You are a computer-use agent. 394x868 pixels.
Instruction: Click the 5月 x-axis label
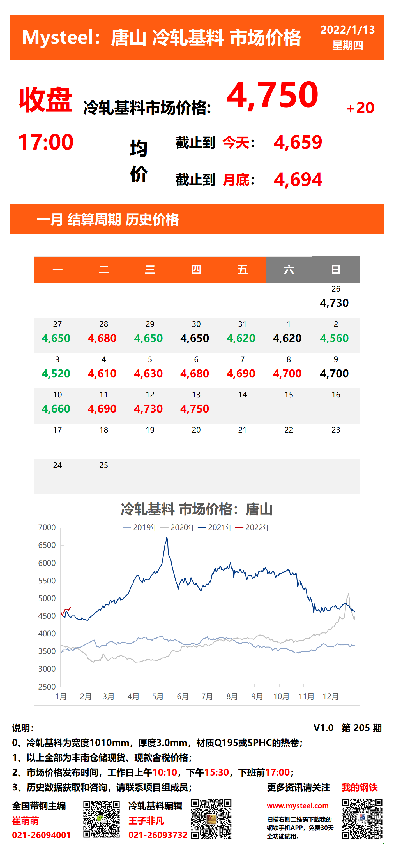(158, 697)
